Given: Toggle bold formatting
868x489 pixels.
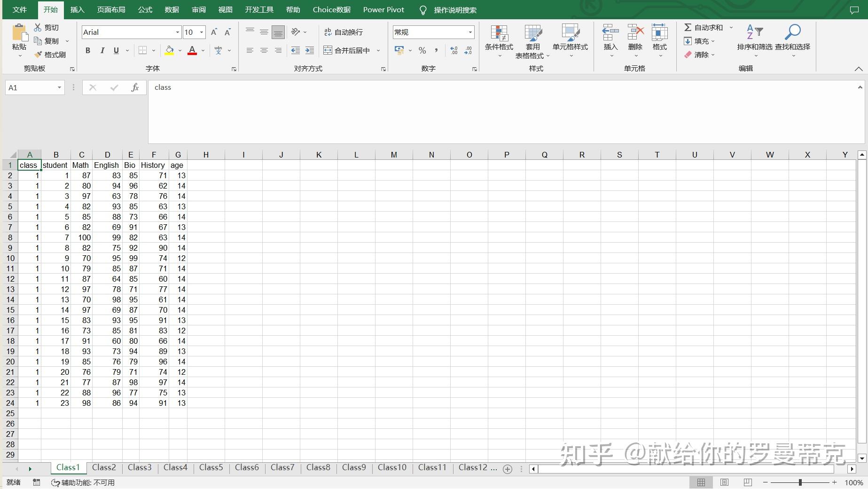Looking at the screenshot, I should coord(87,50).
